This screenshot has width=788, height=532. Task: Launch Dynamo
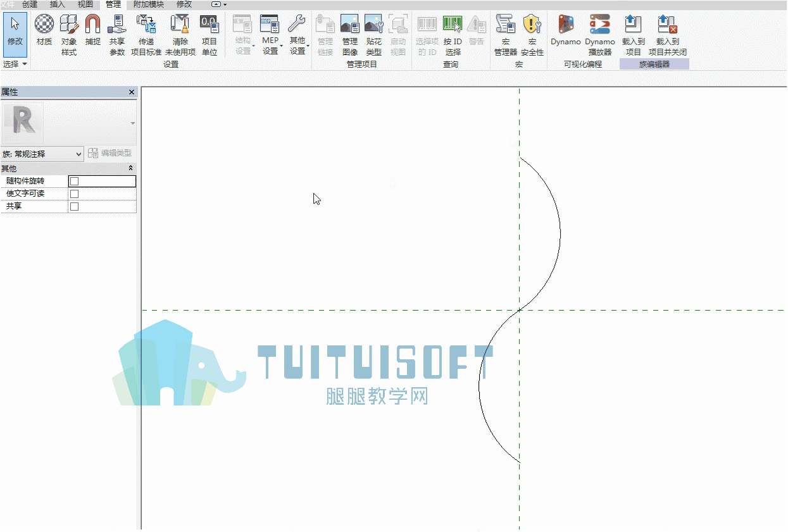566,31
